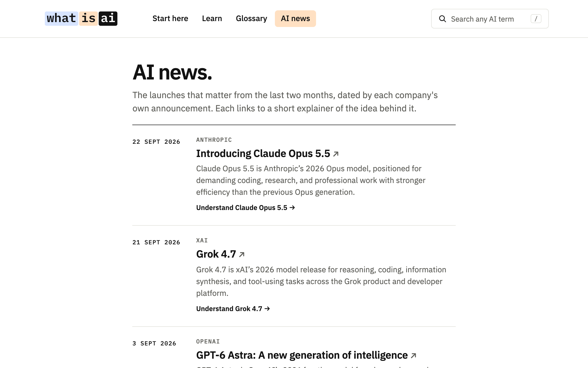The height and width of the screenshot is (368, 588).
Task: Click the external arrow beside Claude Opus 5.5 headline
Action: (x=336, y=154)
